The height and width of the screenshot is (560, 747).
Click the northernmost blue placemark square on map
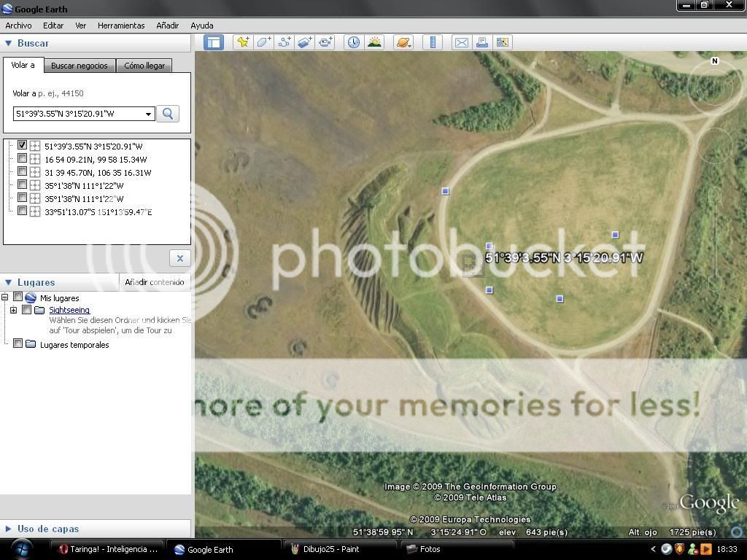tap(446, 192)
